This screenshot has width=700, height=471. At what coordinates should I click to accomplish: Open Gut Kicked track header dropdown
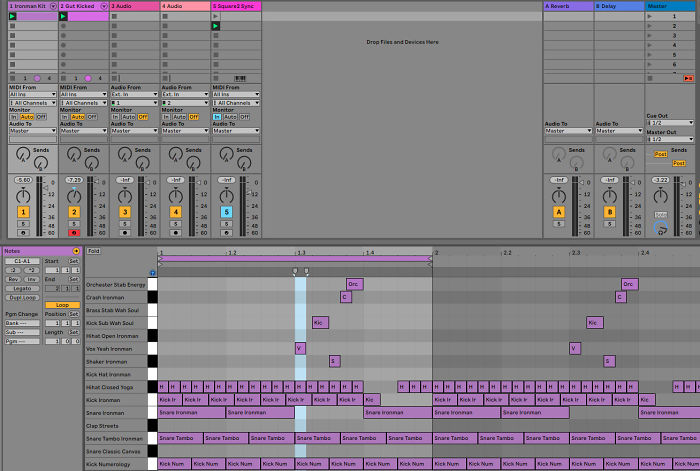point(104,6)
